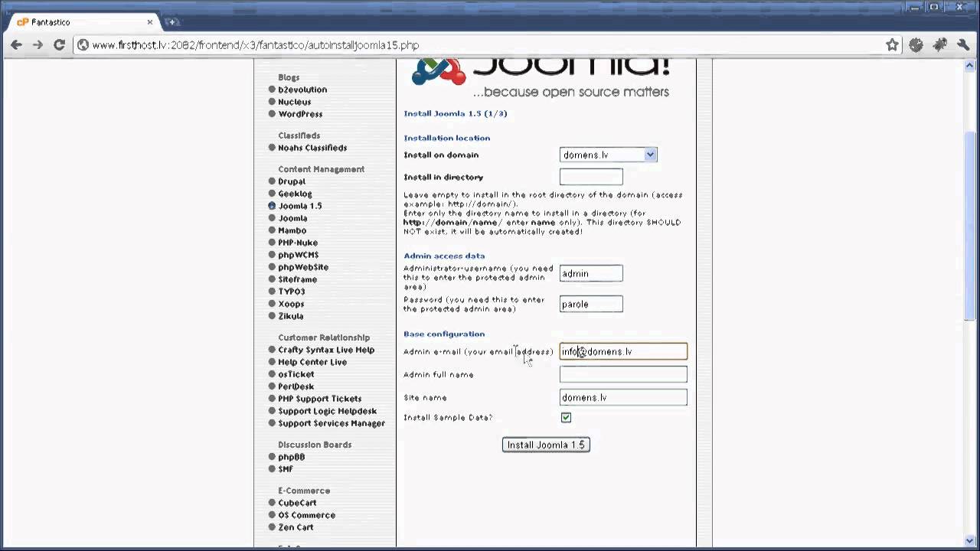Open the Siteframe link
980x551 pixels.
point(297,279)
